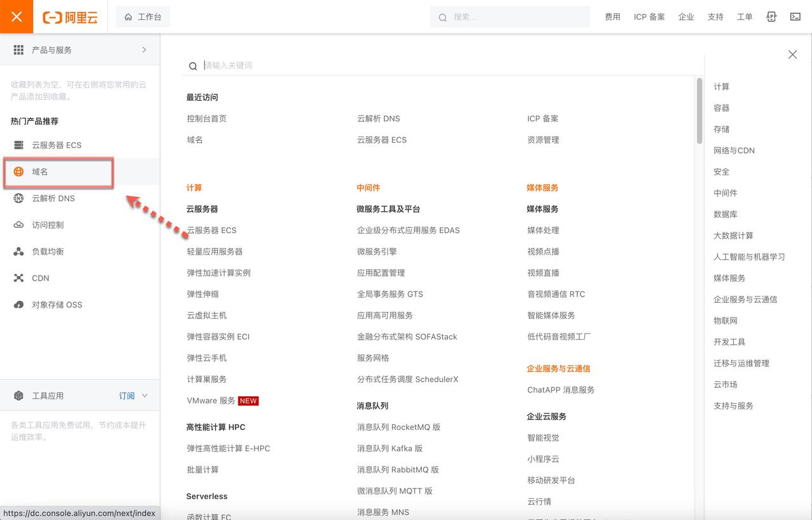812x520 pixels.
Task: Open 低代码音视频工厂
Action: click(x=559, y=337)
